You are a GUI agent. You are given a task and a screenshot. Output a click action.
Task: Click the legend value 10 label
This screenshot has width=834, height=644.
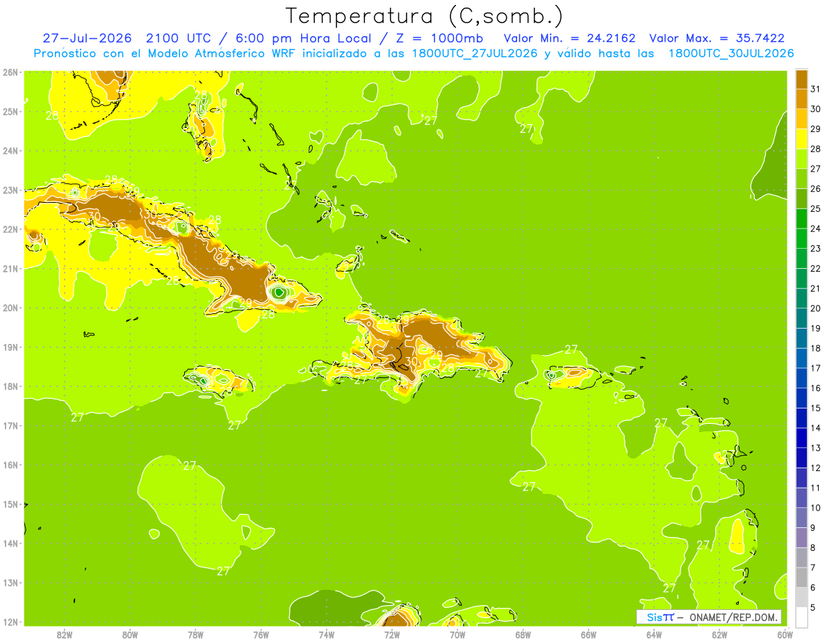tap(815, 508)
